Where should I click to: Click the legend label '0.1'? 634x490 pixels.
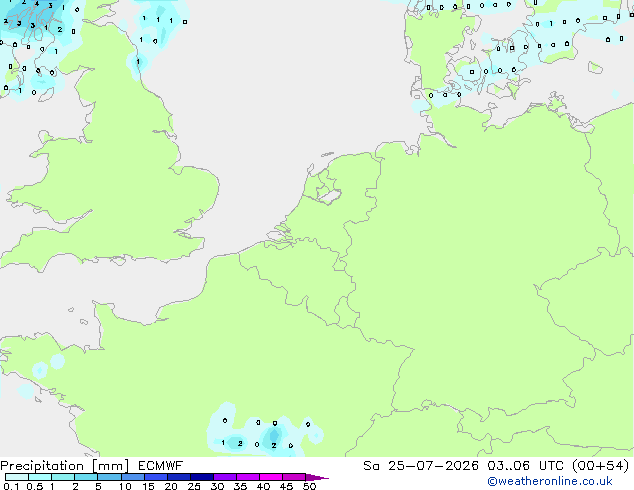pos(11,486)
